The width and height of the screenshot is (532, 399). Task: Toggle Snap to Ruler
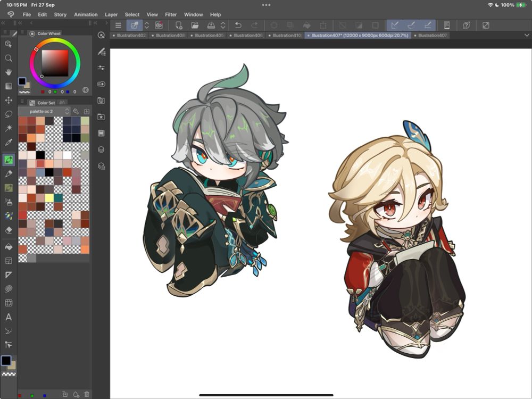pyautogui.click(x=395, y=25)
